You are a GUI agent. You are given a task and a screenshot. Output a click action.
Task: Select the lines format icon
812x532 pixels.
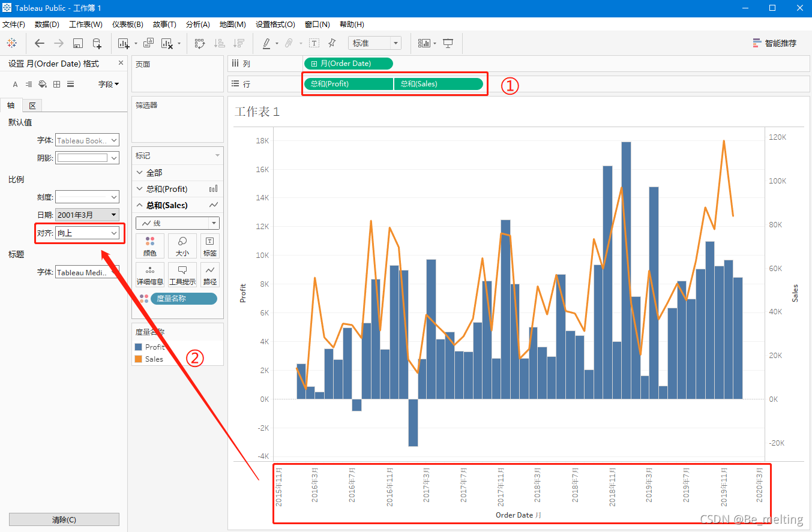(70, 85)
